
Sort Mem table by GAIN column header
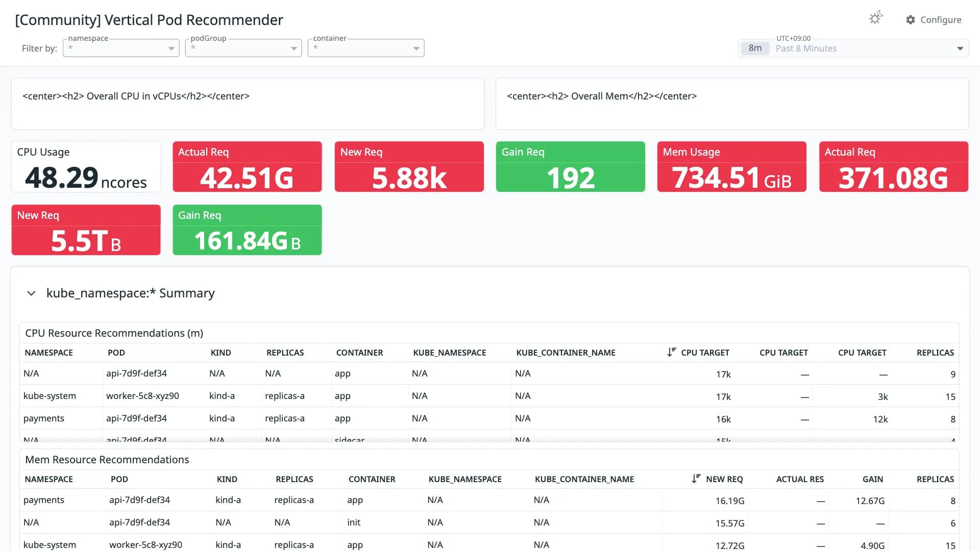tap(873, 479)
